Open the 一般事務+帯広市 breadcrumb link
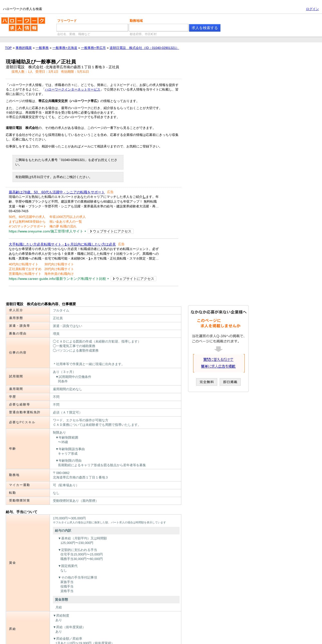This screenshot has width=322, height=644. 93,48
